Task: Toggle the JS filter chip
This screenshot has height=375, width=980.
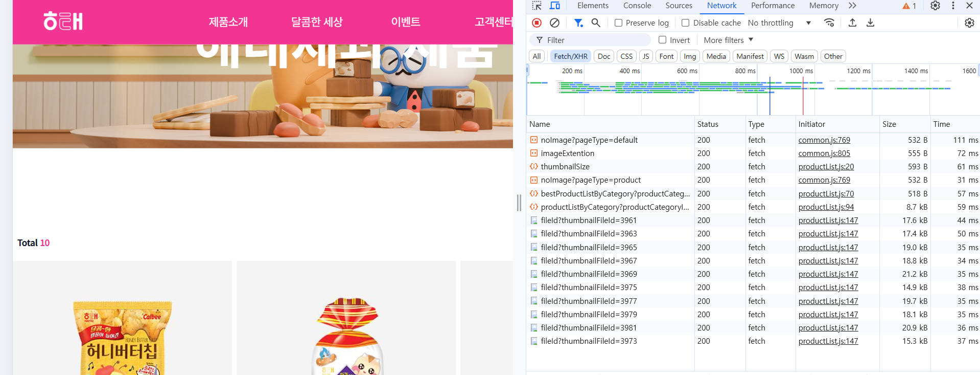Action: 646,56
